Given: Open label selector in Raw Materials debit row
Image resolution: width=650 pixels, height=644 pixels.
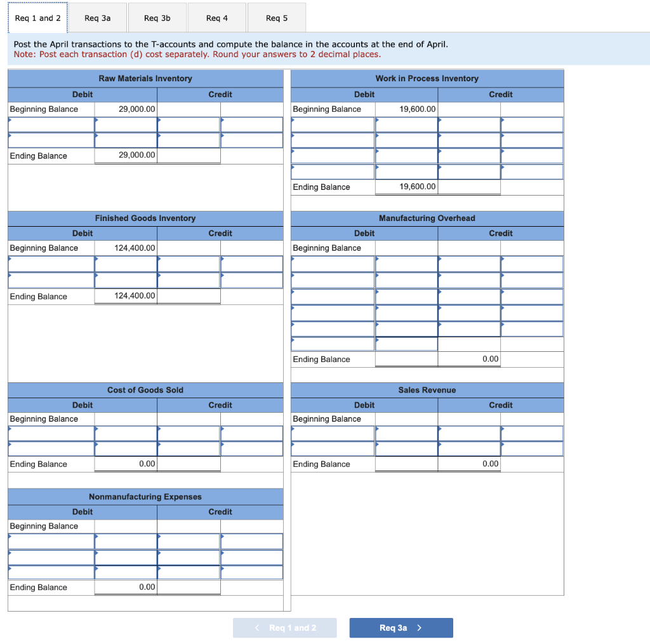Looking at the screenshot, I should click(51, 124).
